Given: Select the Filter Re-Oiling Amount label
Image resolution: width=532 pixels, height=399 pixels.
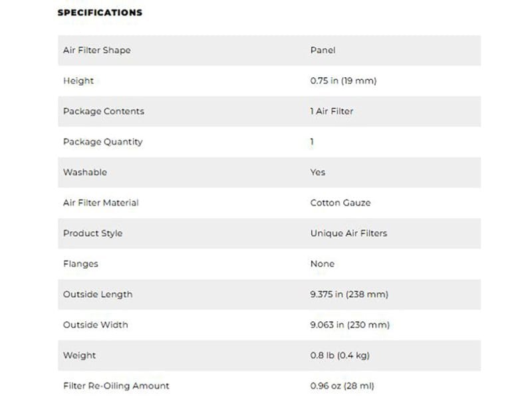Looking at the screenshot, I should tap(116, 386).
